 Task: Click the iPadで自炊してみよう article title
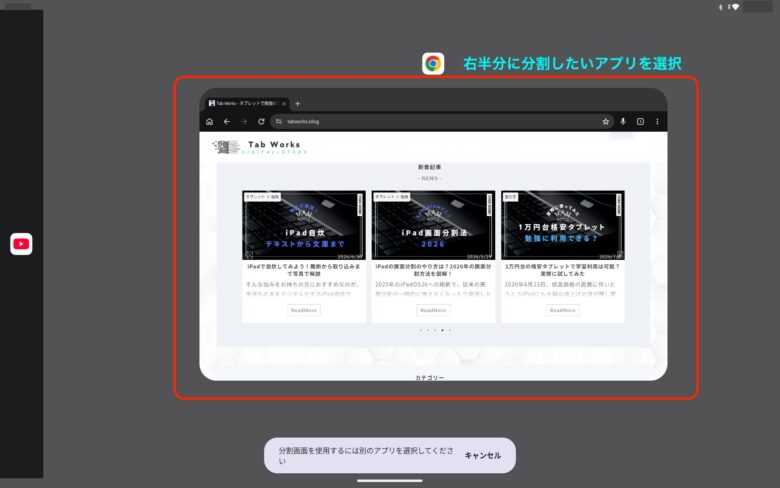[304, 270]
